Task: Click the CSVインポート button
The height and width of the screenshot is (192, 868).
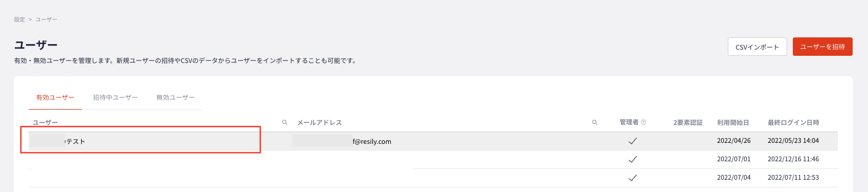Action: click(757, 47)
